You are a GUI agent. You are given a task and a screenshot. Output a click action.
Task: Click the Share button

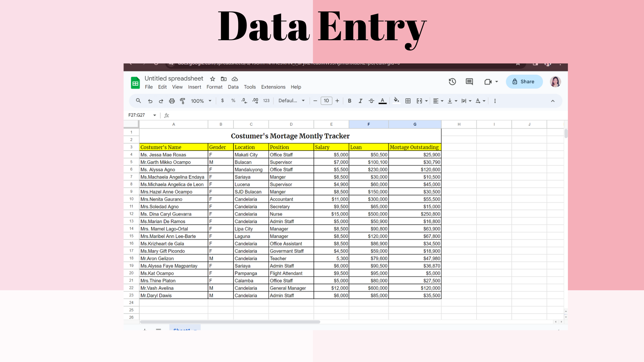tap(524, 81)
